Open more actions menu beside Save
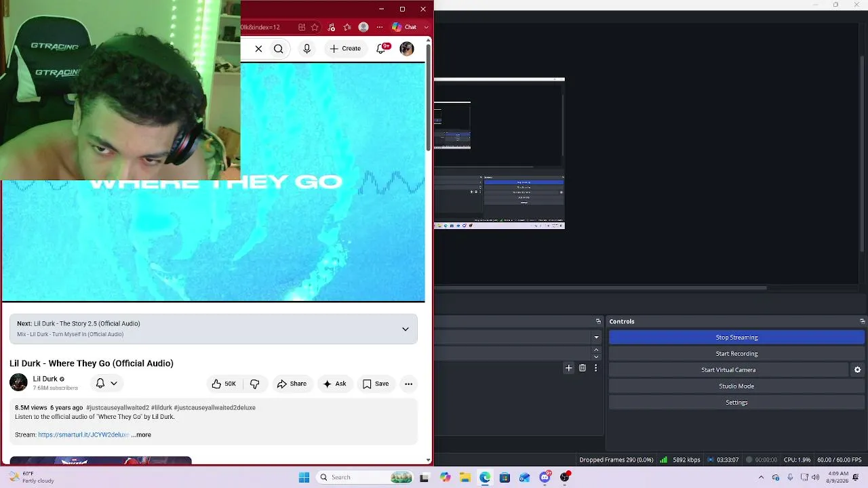Screen dimensions: 868x488 click(x=408, y=384)
